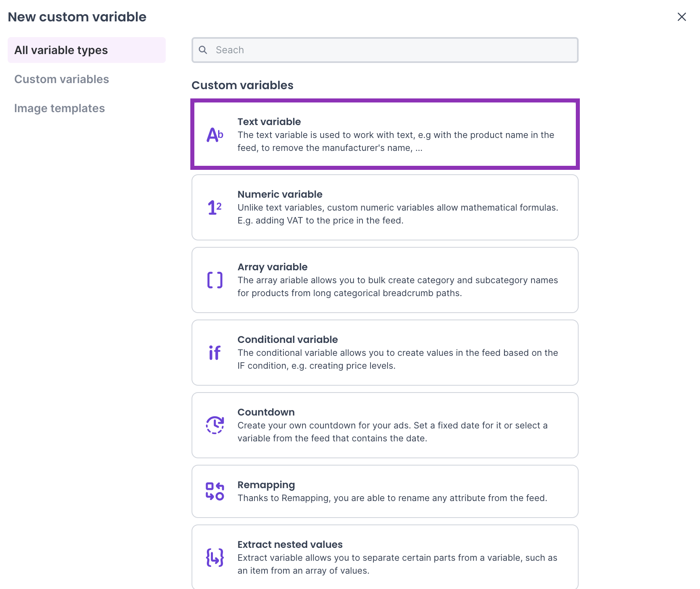Click the Conditional variable 'if' icon
This screenshot has height=589, width=700.
click(215, 353)
